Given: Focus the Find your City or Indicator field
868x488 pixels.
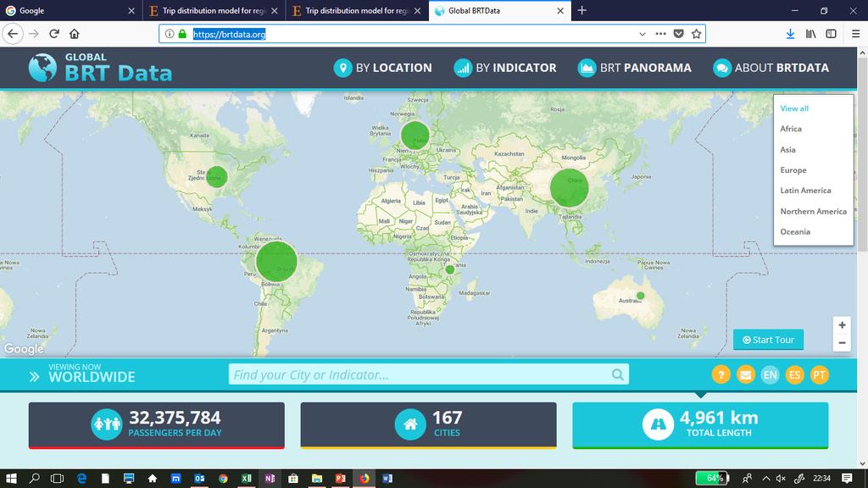Looking at the screenshot, I should (x=428, y=374).
